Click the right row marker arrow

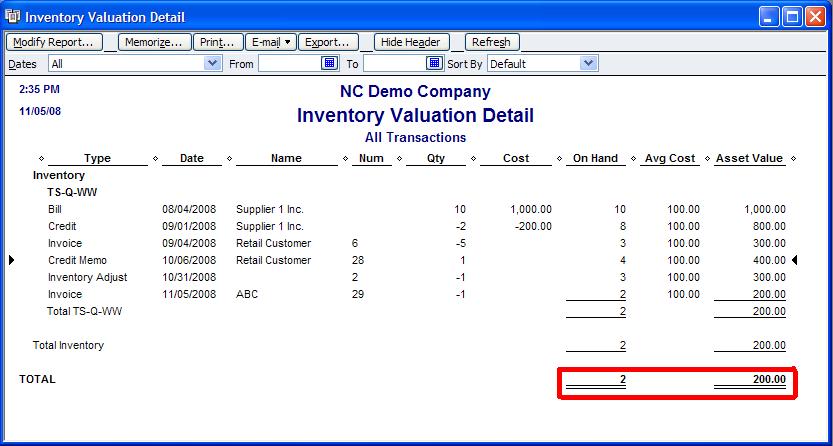(795, 260)
